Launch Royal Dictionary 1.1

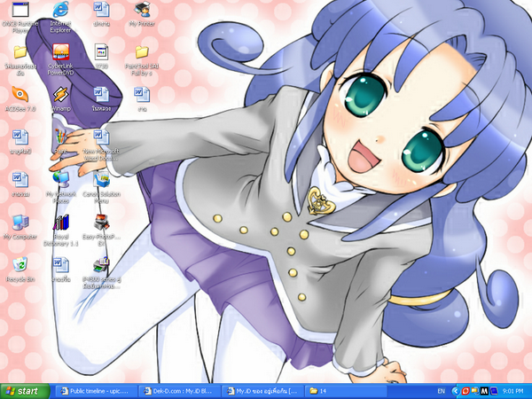(60, 223)
